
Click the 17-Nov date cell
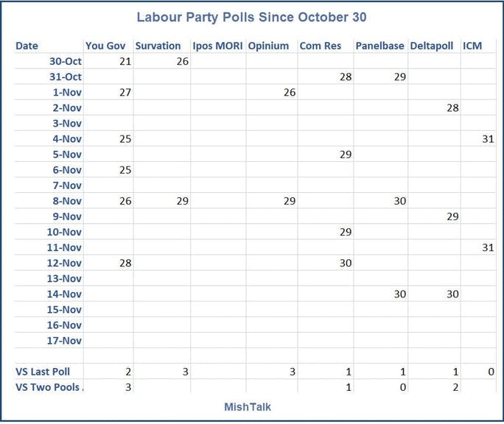(65, 341)
